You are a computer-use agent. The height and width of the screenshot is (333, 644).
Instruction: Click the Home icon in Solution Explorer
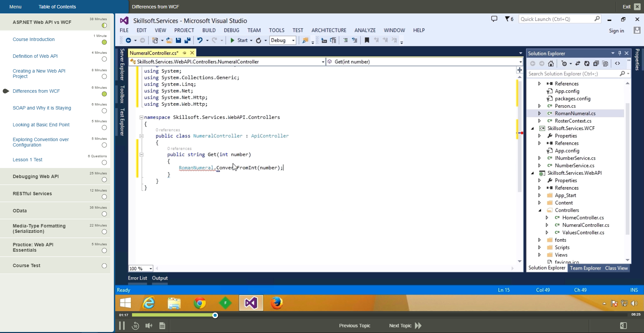(551, 64)
